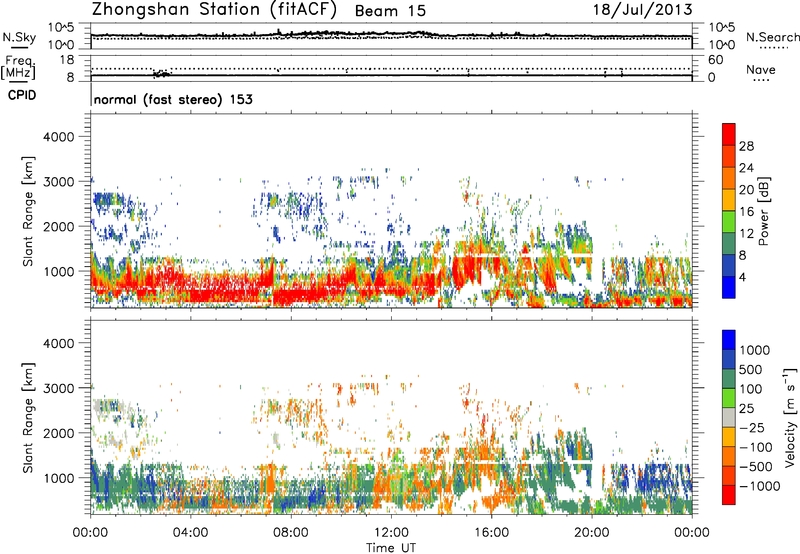Click the 'N.Sky' legend label
Viewport: 800px width, 554px height.
(19, 38)
